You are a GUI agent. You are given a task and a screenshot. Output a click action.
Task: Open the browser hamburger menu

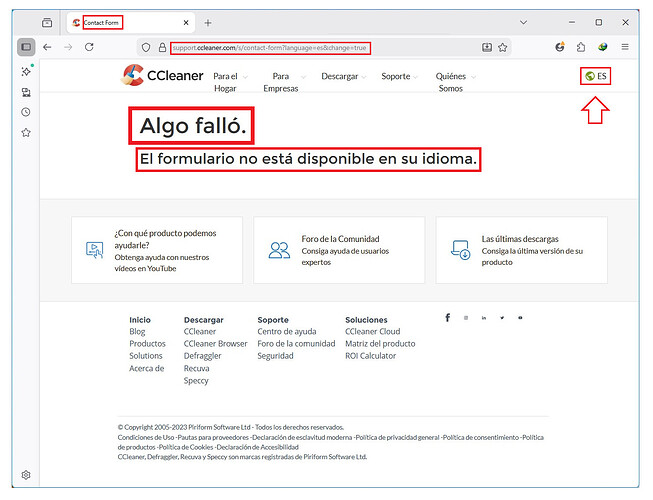tap(625, 47)
